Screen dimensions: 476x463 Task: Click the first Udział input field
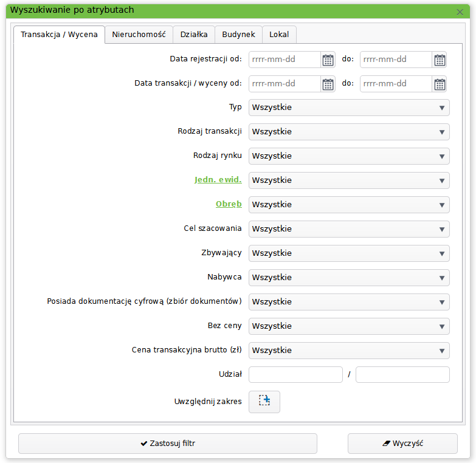(295, 375)
